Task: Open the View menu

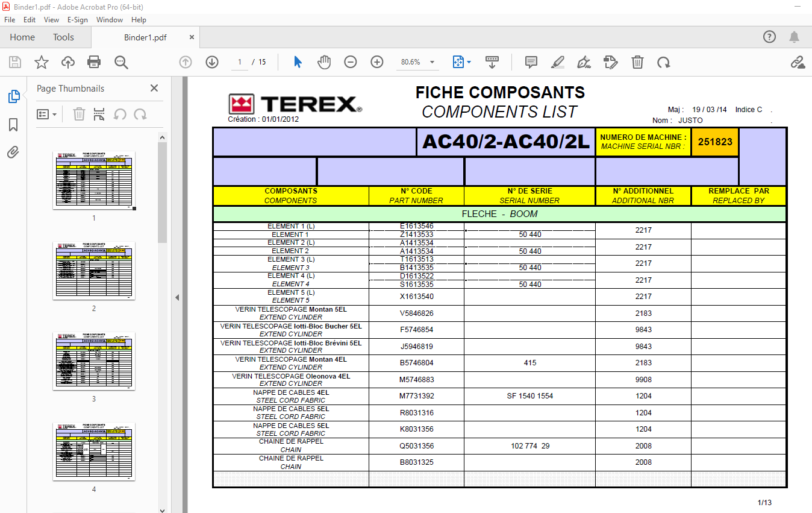Action: (x=52, y=20)
